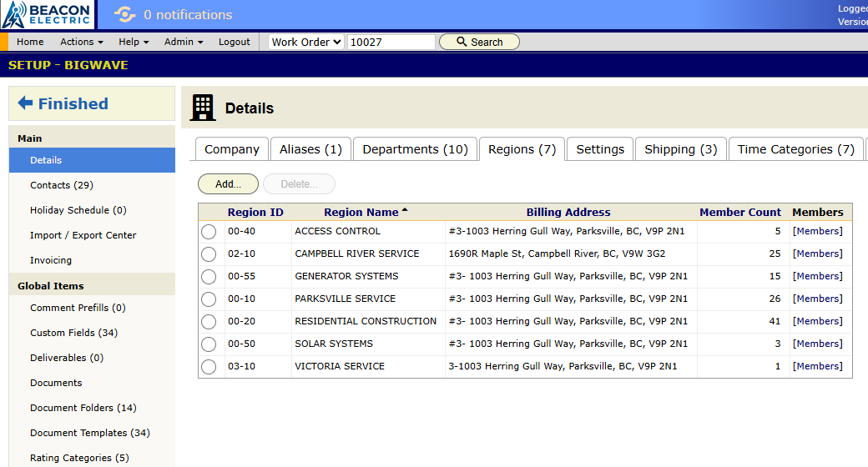Select the PARKSVILLE SERVICE radio button
Viewport: 868px width, 467px height.
tap(209, 299)
